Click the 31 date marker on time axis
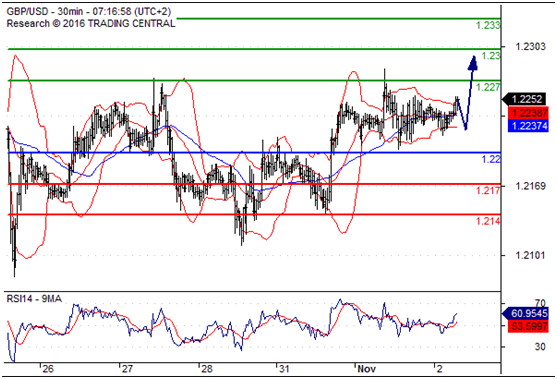Screen dimensions: 557x379 [x=283, y=369]
